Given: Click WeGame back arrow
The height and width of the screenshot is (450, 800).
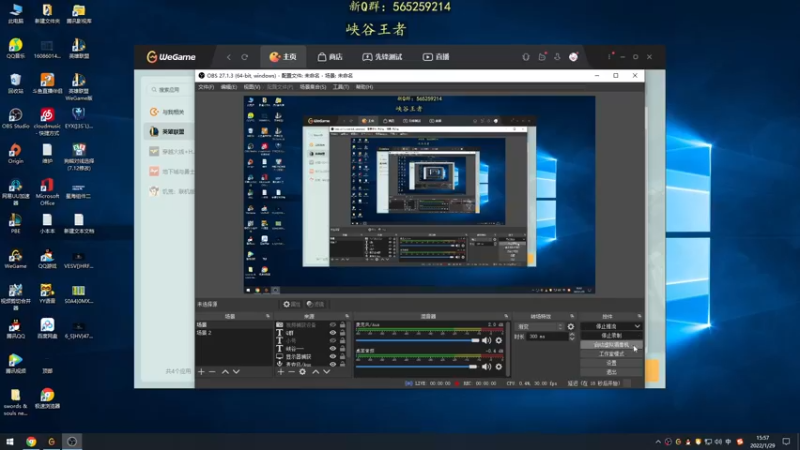Looking at the screenshot, I should tap(229, 57).
